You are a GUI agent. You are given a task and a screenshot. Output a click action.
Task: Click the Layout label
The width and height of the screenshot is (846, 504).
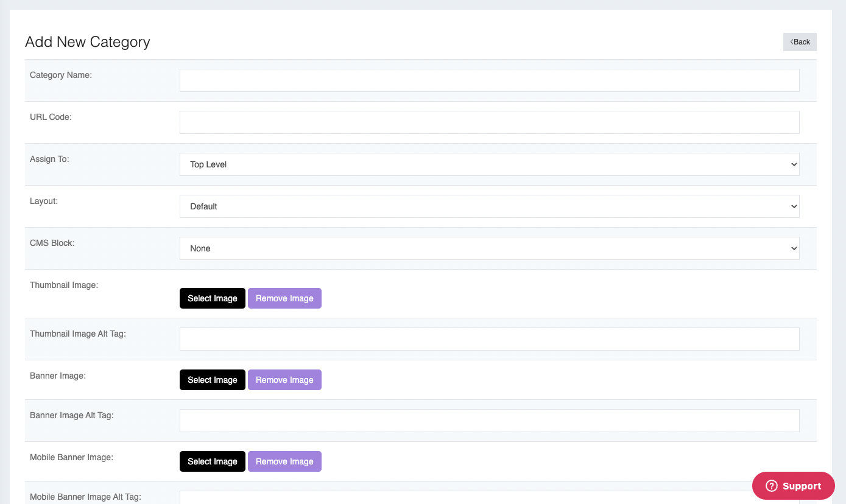click(x=44, y=201)
